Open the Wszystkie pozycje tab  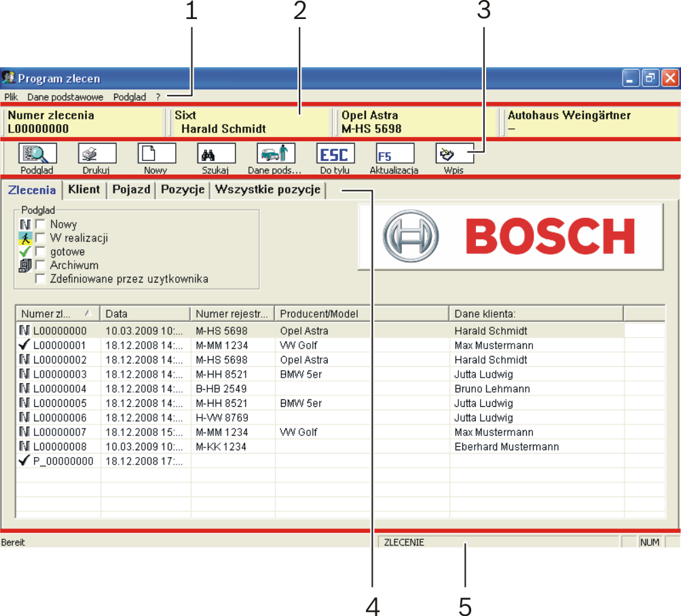click(268, 189)
